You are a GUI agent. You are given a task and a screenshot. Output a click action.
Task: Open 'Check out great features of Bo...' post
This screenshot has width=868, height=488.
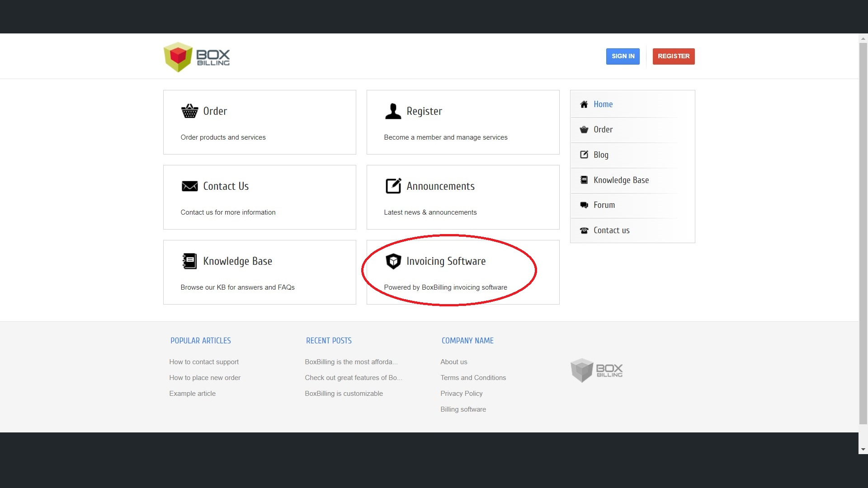pyautogui.click(x=353, y=378)
